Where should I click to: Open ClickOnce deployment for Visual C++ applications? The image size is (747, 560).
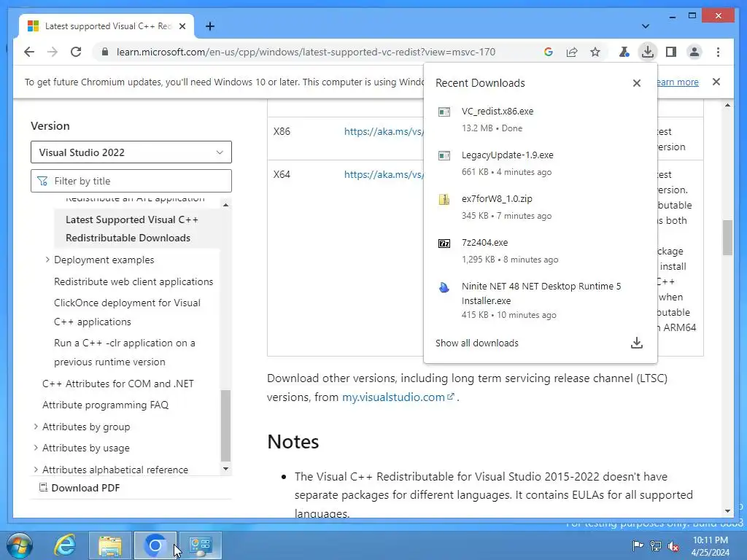pos(127,312)
